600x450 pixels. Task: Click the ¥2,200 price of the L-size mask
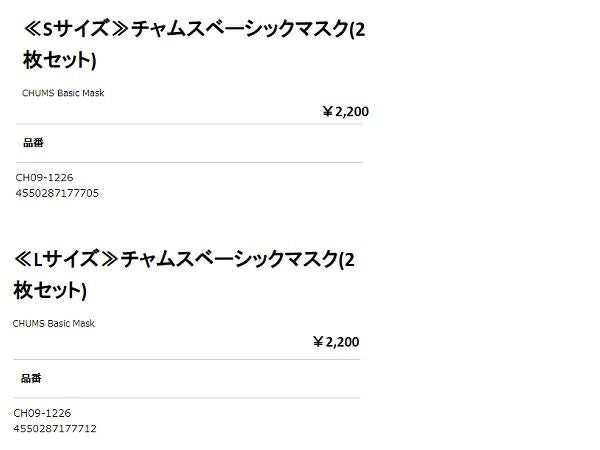point(335,342)
